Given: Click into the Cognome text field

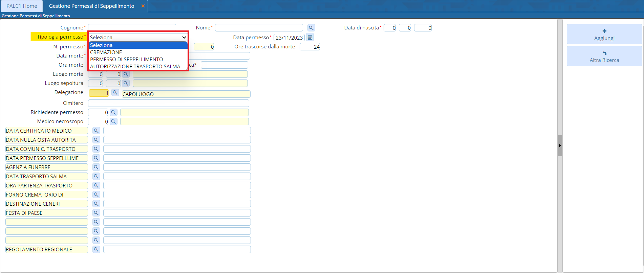Looking at the screenshot, I should [x=132, y=27].
